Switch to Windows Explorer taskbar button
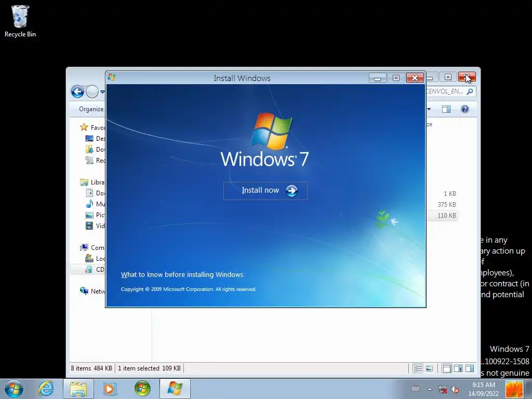532x399 pixels. pos(78,389)
